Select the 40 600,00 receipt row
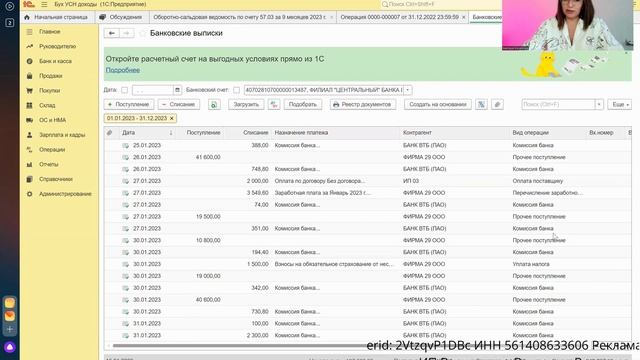Image resolution: width=640 pixels, height=360 pixels. pos(367,300)
